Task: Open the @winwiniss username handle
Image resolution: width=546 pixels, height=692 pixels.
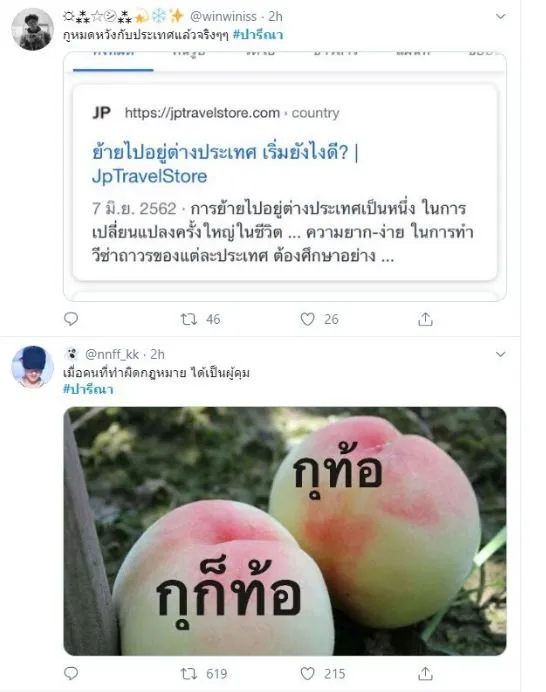Action: pyautogui.click(x=223, y=16)
